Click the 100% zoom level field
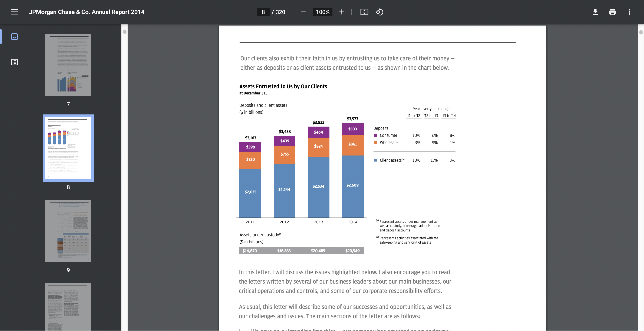644x331 pixels. pos(322,12)
